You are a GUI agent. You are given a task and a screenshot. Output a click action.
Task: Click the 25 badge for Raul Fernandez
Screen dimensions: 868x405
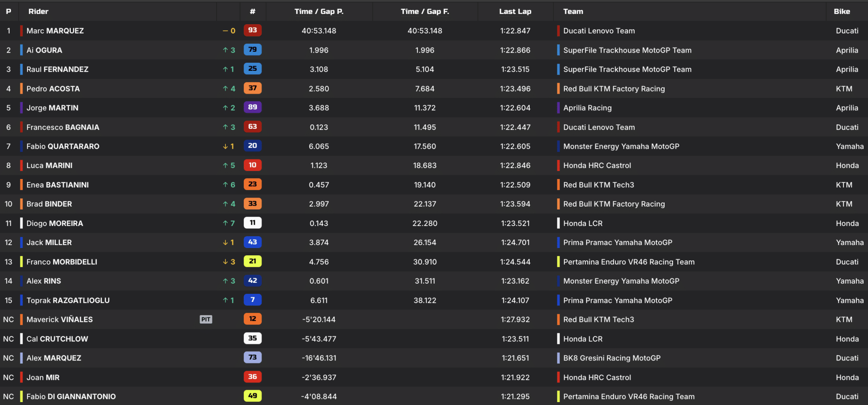(x=253, y=69)
